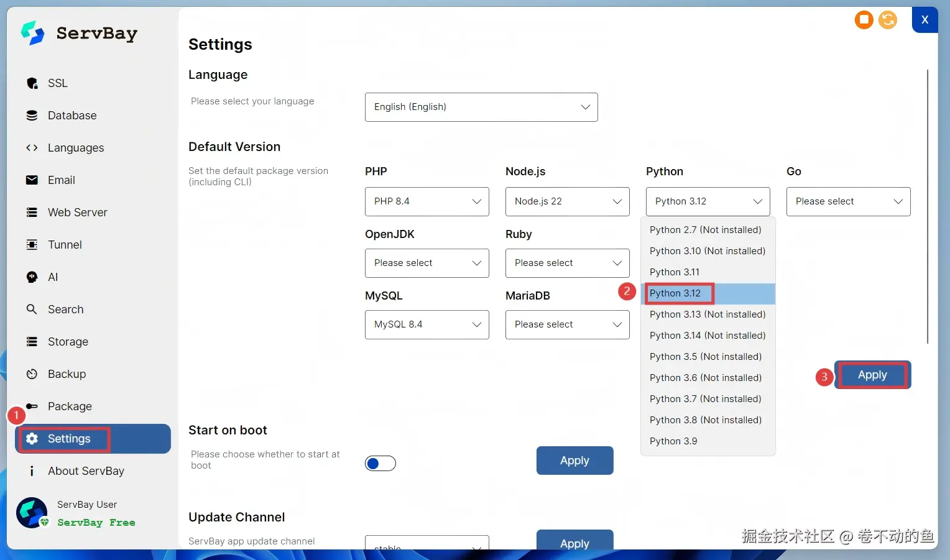
Task: Click the Database stack icon
Action: click(x=32, y=116)
